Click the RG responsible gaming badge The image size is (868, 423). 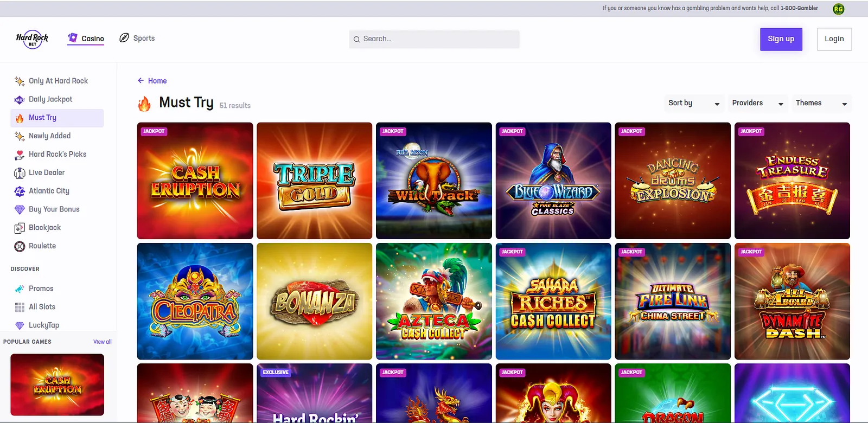click(839, 9)
